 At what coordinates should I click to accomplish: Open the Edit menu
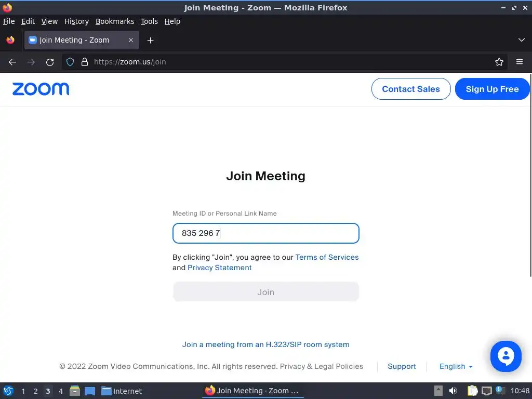[28, 21]
